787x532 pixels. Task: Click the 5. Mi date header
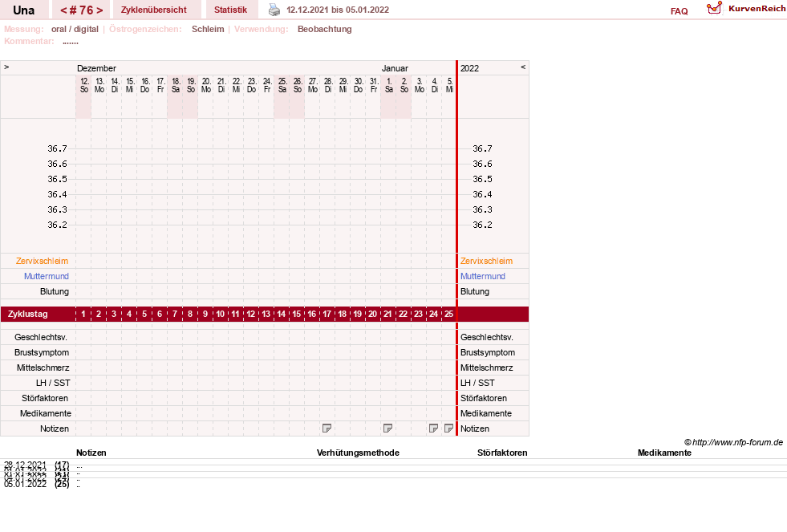pyautogui.click(x=449, y=85)
